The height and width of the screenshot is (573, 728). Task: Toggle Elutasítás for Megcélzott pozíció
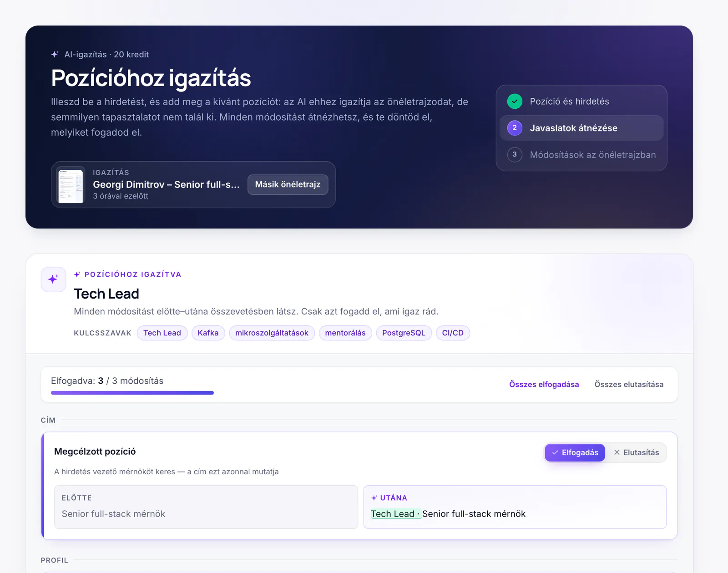[636, 452]
